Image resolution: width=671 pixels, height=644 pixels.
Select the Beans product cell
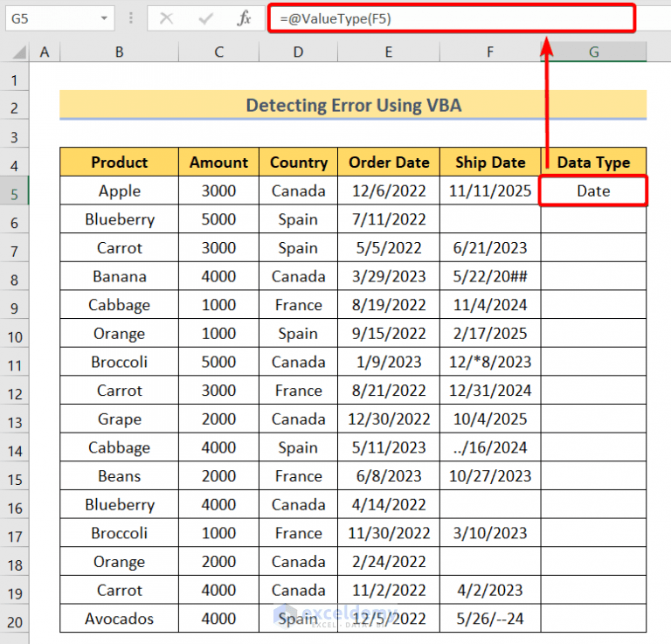(x=120, y=476)
